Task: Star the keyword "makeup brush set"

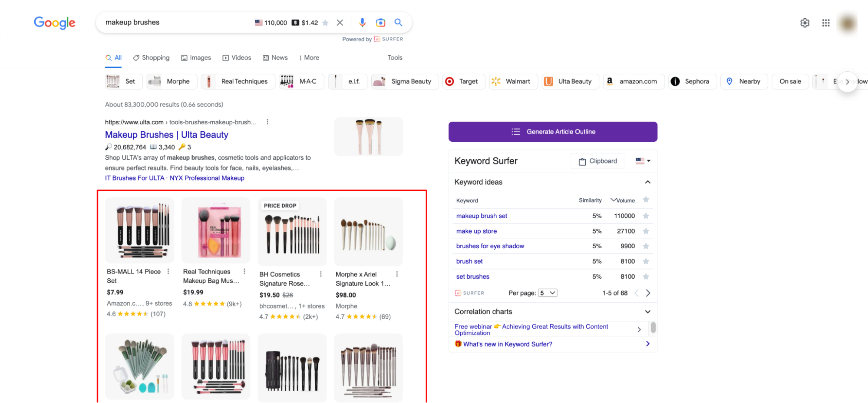Action: [646, 216]
